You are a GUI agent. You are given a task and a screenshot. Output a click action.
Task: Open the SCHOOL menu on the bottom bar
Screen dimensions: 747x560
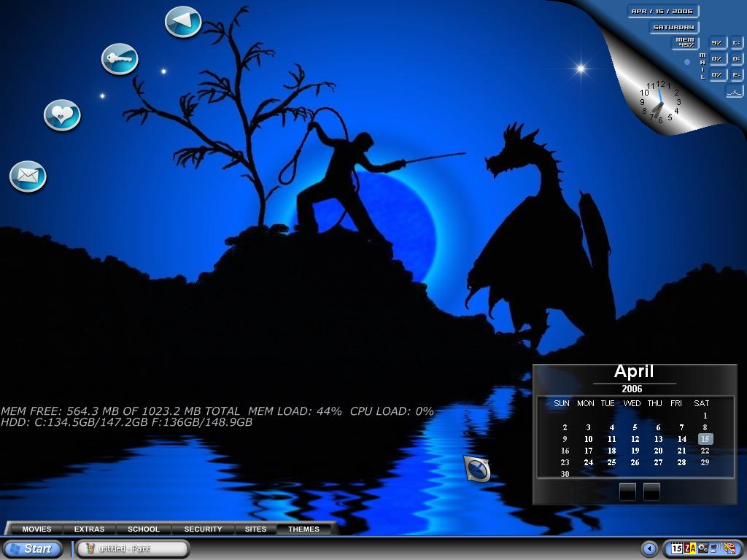(144, 529)
